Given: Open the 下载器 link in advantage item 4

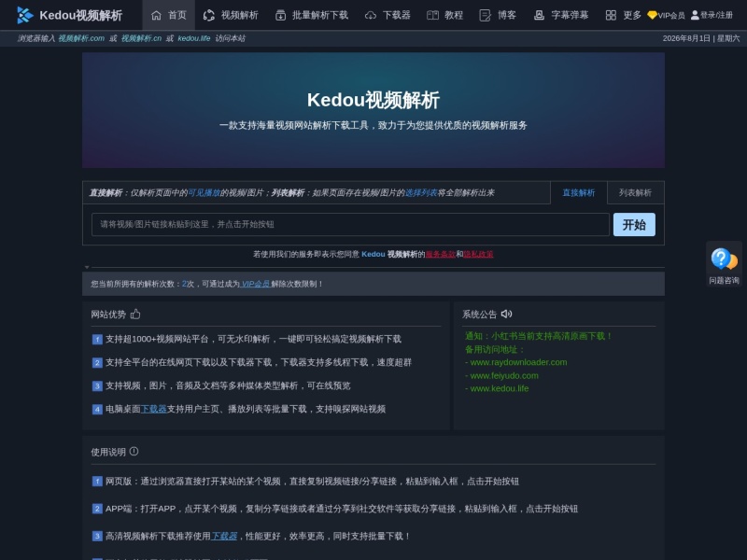Looking at the screenshot, I should tap(153, 409).
